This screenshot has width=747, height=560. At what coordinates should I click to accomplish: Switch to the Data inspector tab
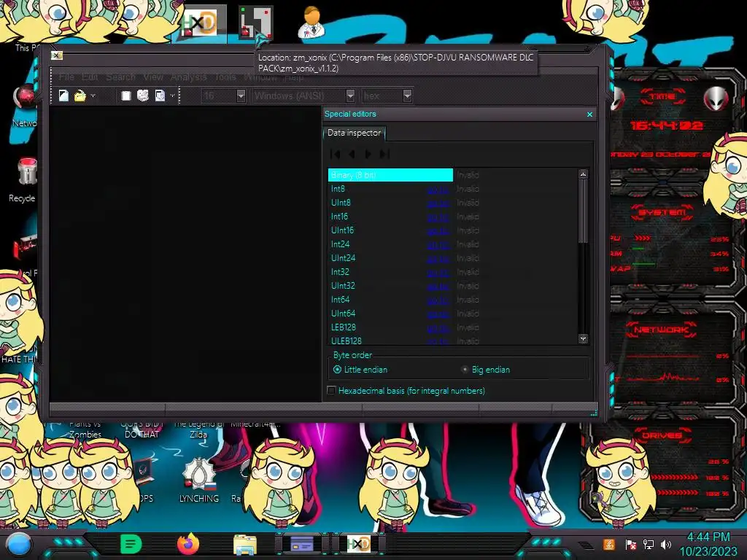tap(354, 133)
